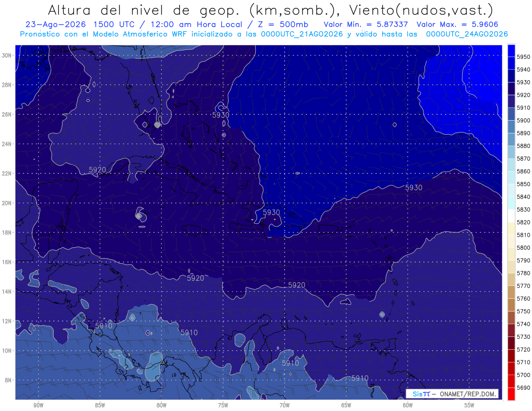
Task: Click the 5800 value on the color scale
Action: 524,247
